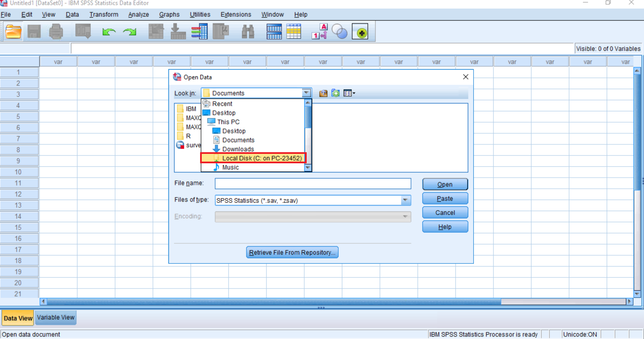Viewport: 644px width, 339px height.
Task: Click the up arrow of the dropdown list scrollbar
Action: [308, 103]
